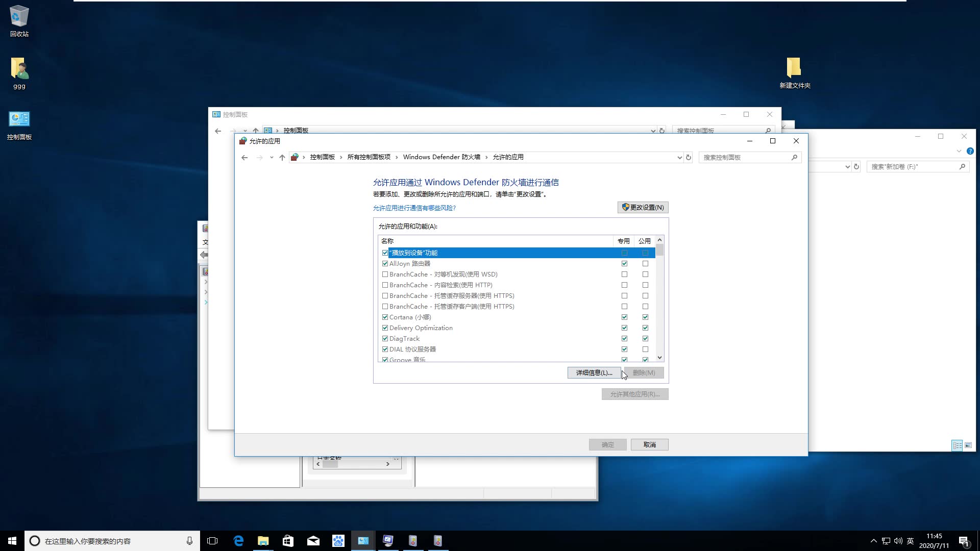Toggle 公用 checkbox for DIAL 协议服务器
Image resolution: width=980 pixels, height=551 pixels.
pos(645,349)
